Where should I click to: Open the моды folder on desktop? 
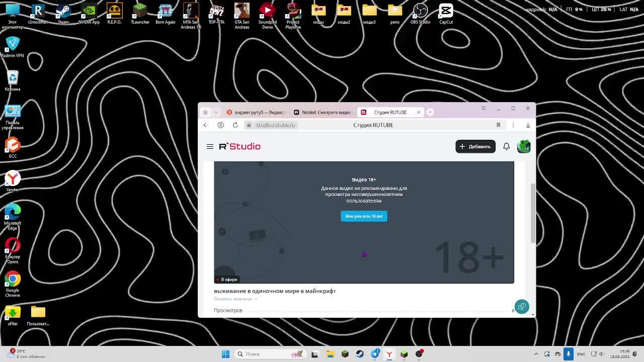tap(318, 14)
